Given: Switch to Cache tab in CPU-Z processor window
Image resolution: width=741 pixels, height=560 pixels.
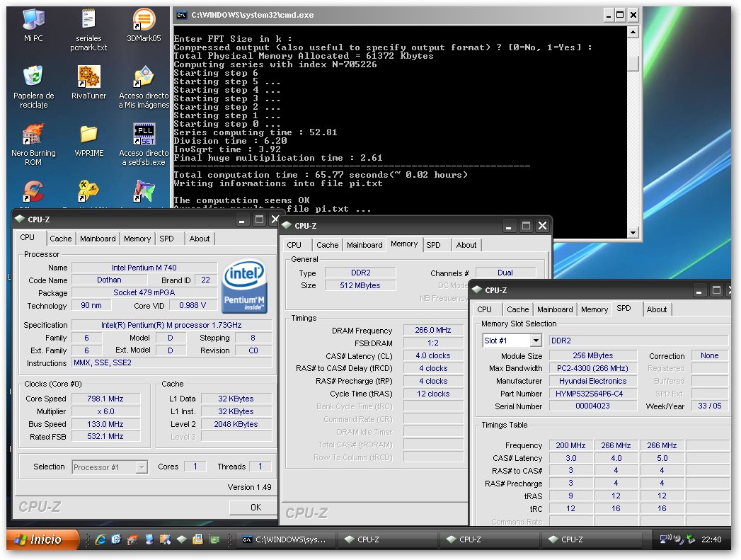Looking at the screenshot, I should [60, 239].
